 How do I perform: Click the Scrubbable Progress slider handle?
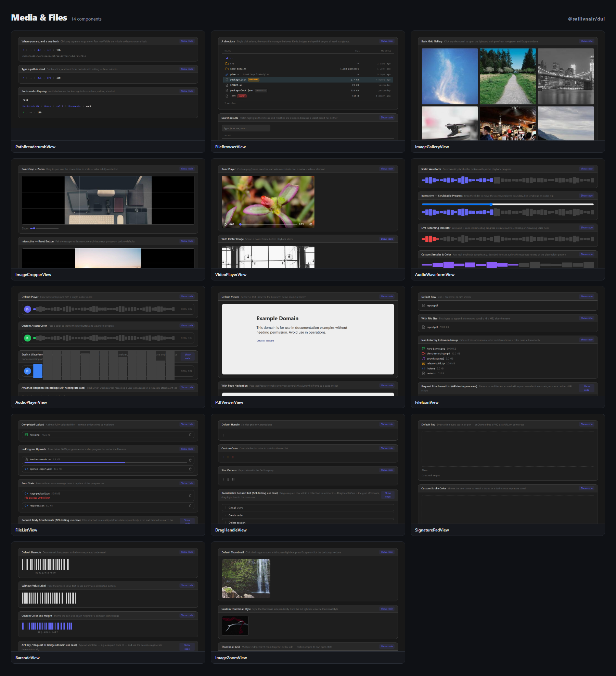click(491, 204)
